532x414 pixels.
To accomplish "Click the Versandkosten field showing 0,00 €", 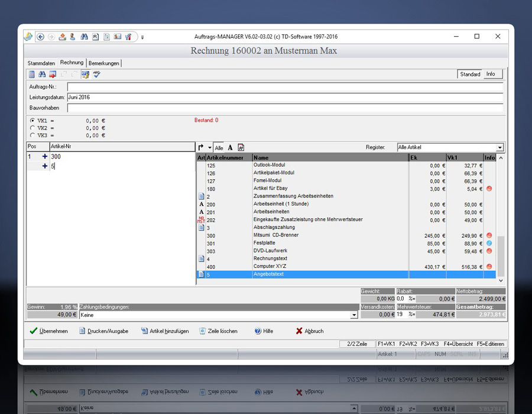I will (378, 314).
